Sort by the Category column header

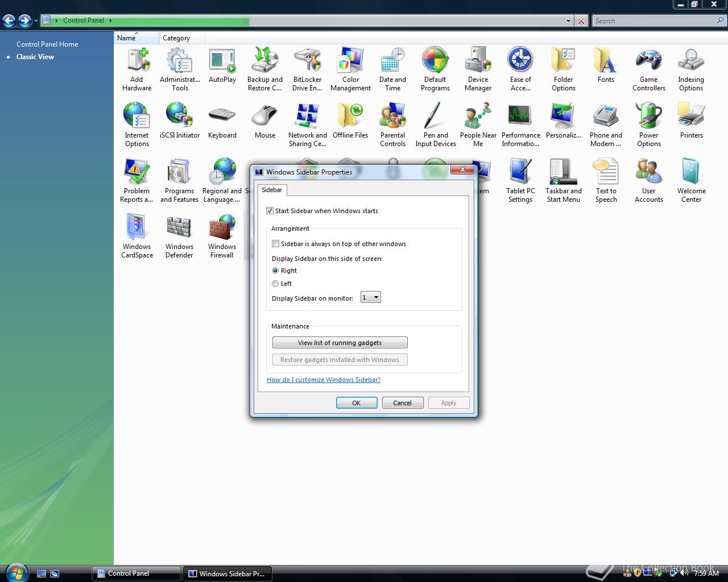(x=181, y=38)
